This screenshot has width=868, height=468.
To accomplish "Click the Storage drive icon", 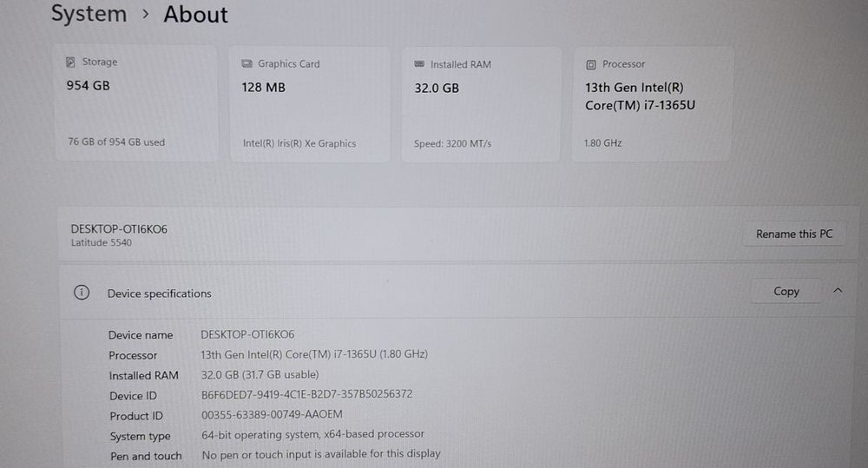I will (70, 63).
